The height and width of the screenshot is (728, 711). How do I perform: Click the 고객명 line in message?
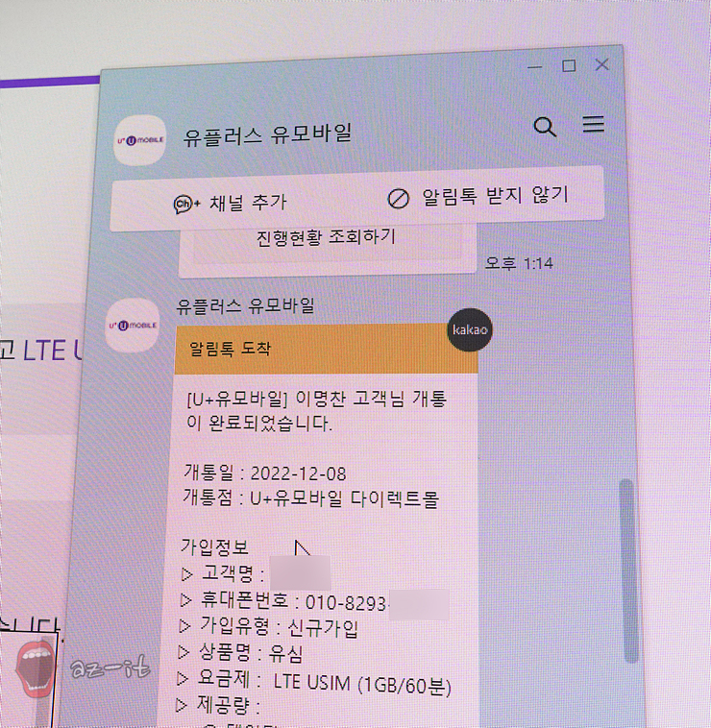pyautogui.click(x=255, y=574)
